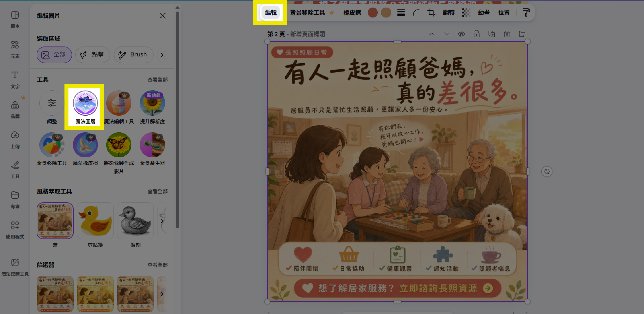The image size is (644, 314).
Task: Click 位置 position in the toolbar
Action: point(504,13)
